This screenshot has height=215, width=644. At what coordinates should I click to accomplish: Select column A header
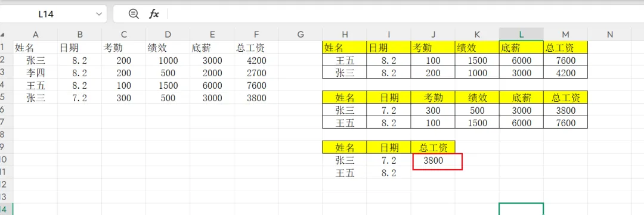(35, 35)
